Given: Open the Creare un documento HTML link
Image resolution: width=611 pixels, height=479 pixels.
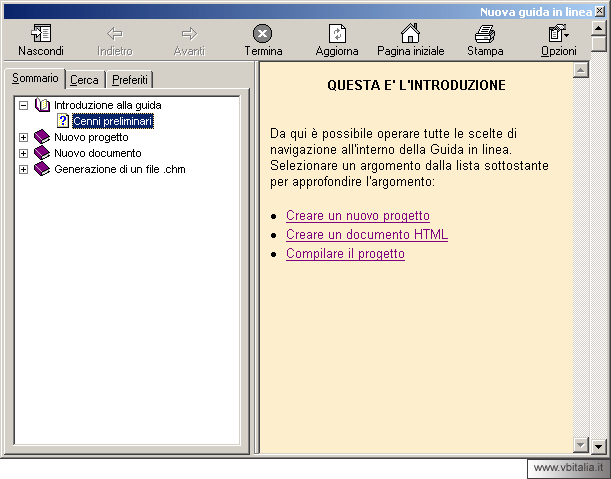Looking at the screenshot, I should pyautogui.click(x=367, y=235).
